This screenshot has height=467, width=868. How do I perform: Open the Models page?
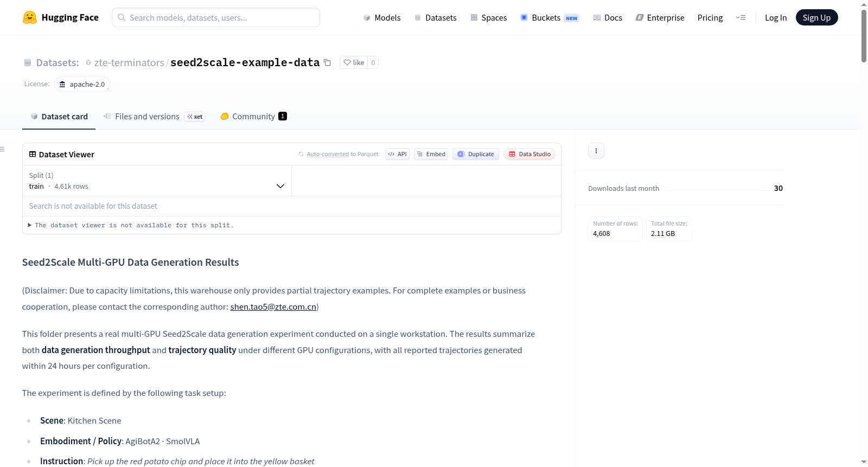382,17
